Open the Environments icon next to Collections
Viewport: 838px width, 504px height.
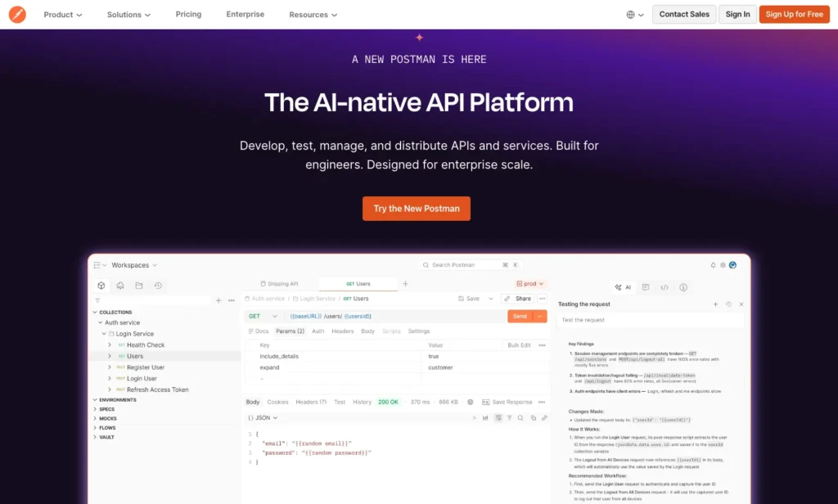click(120, 286)
